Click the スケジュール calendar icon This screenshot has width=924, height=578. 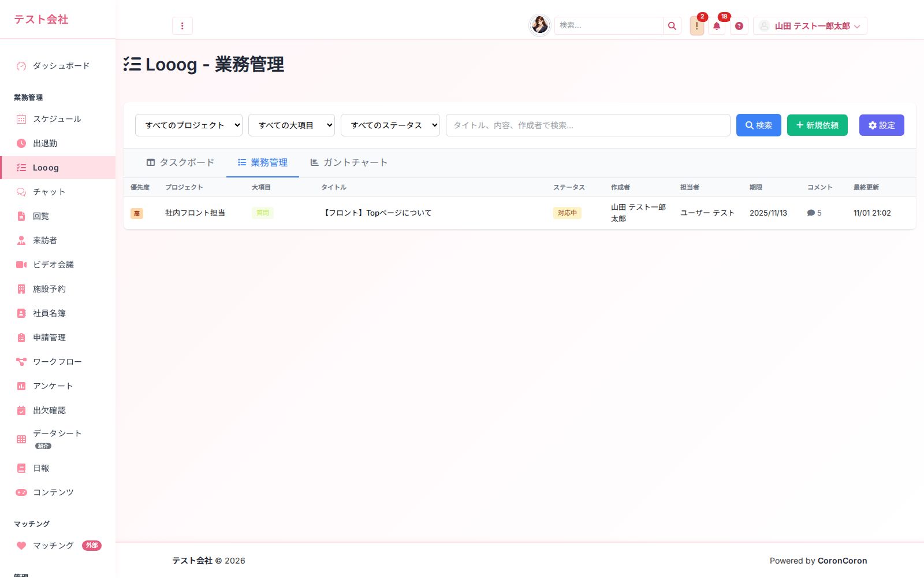click(21, 119)
